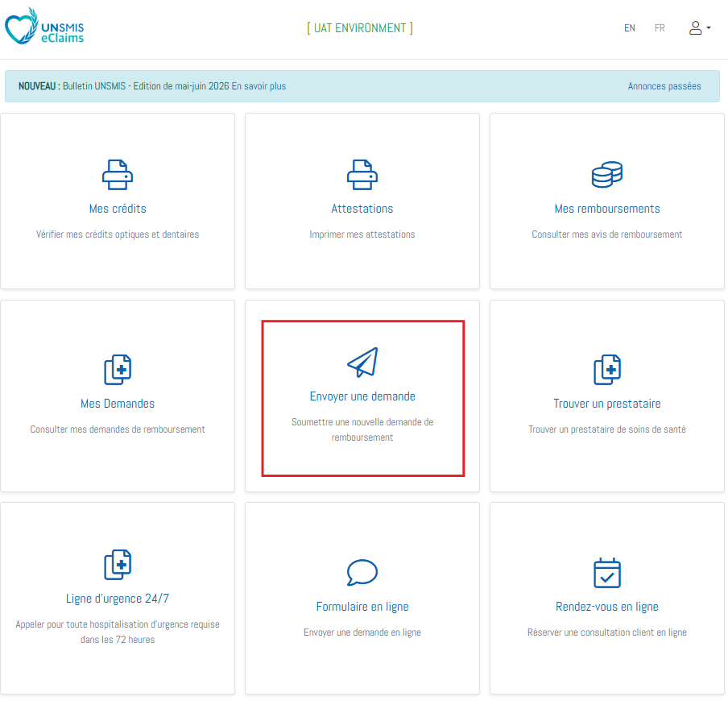
Task: Click text 'Envoyer une demande en ligne'
Action: click(362, 633)
